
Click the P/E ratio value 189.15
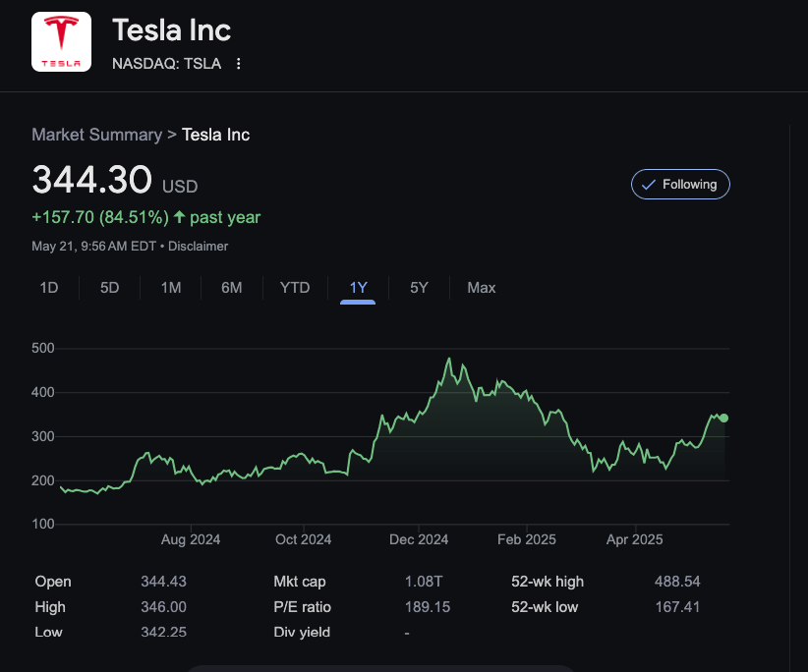click(428, 606)
